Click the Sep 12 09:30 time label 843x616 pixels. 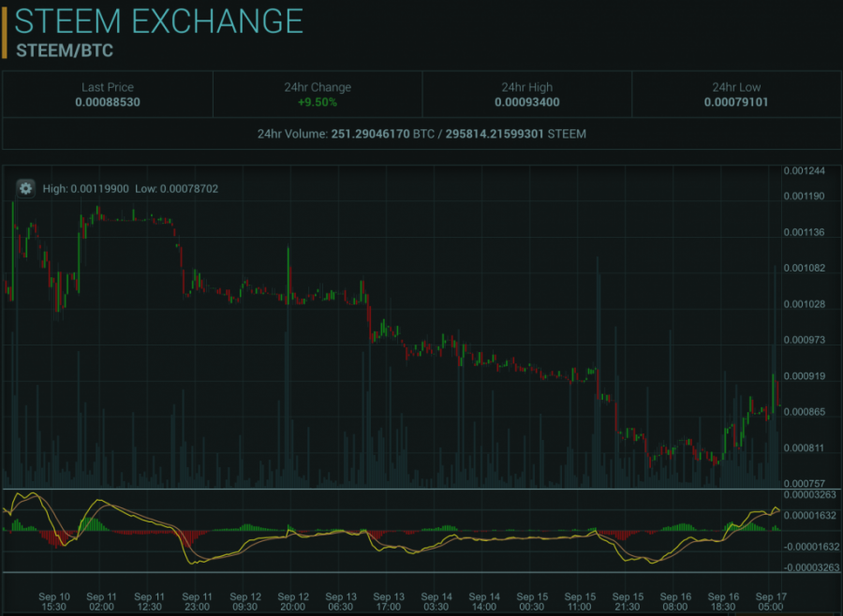(245, 602)
